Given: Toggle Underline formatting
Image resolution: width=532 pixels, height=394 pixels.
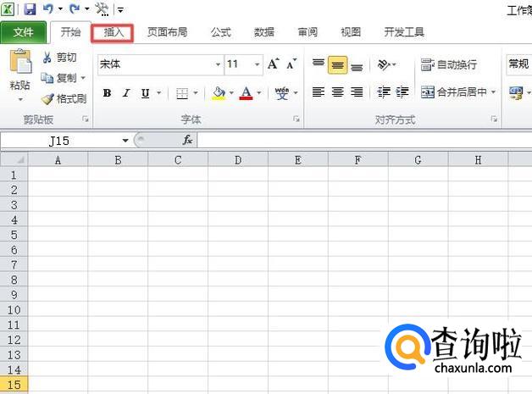Looking at the screenshot, I should coord(146,92).
